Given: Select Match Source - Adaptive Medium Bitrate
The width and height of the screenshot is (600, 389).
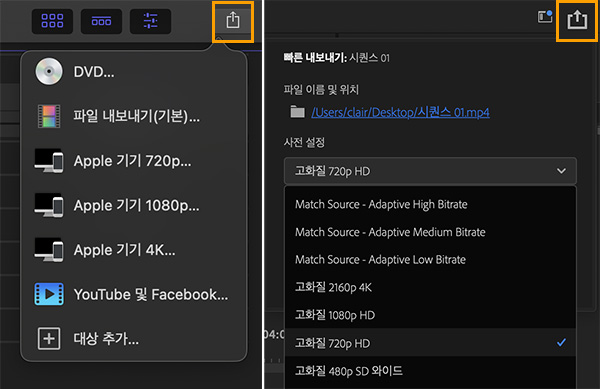Looking at the screenshot, I should [x=430, y=232].
